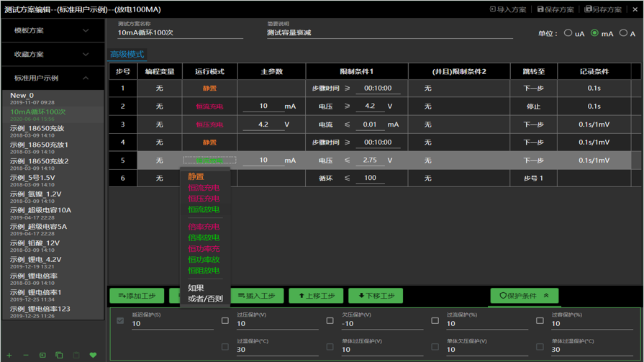Click the 保护条件 protection conditions button
The image size is (644, 362).
[524, 296]
